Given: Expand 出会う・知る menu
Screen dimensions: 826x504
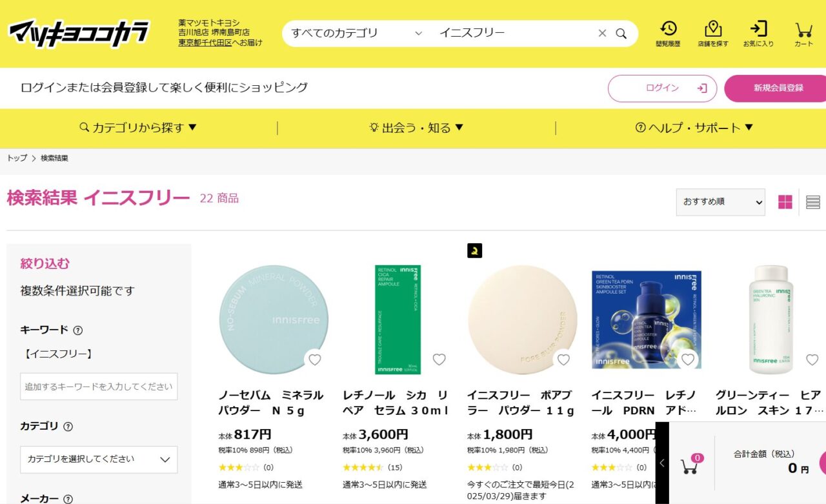Looking at the screenshot, I should tap(416, 128).
